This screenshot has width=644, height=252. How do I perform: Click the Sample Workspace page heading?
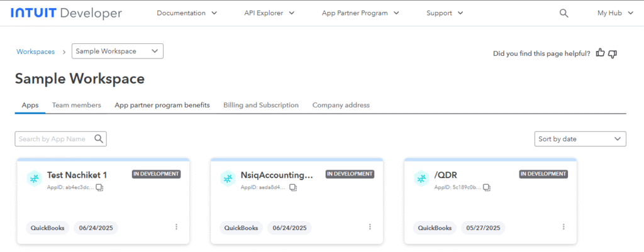click(80, 79)
